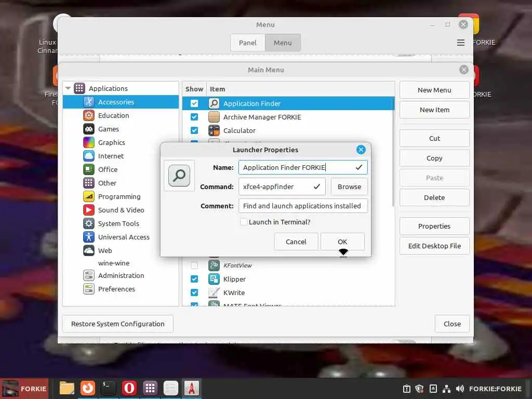
Task: Select the Universal Access category icon
Action: tap(88, 237)
